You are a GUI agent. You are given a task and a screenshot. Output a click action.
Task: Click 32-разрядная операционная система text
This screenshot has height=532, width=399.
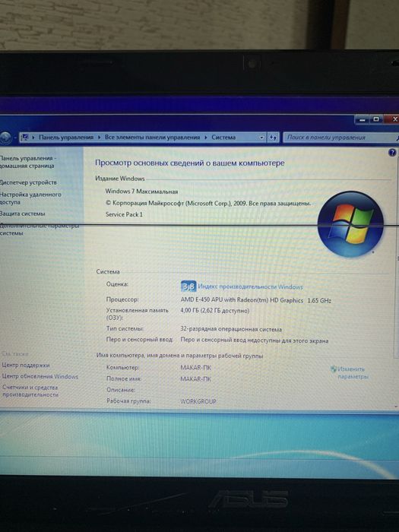[x=231, y=329]
